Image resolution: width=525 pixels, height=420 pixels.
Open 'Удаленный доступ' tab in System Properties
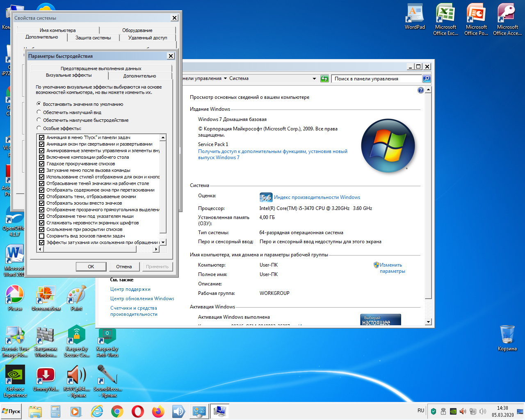pyautogui.click(x=148, y=38)
